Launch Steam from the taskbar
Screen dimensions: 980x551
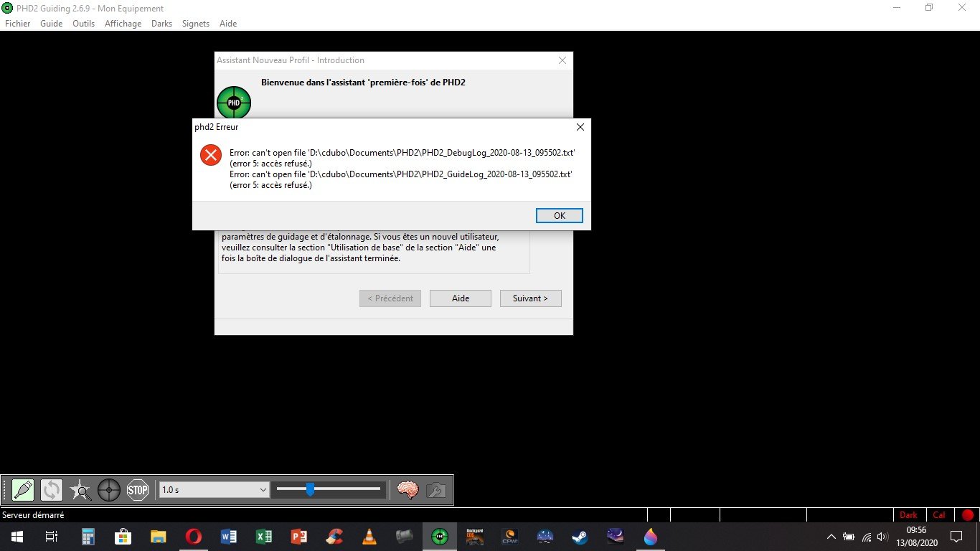[580, 537]
